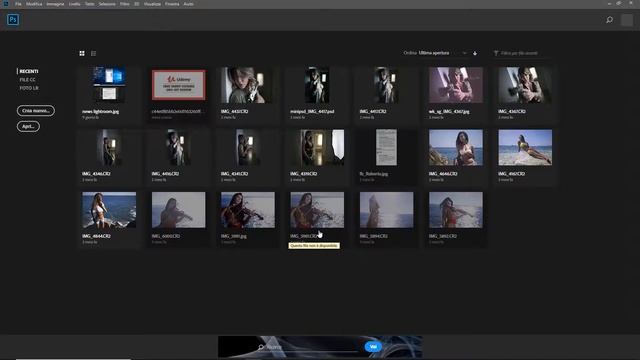
Task: Click the IMG_4644.CR2 file name
Action: tap(96, 236)
